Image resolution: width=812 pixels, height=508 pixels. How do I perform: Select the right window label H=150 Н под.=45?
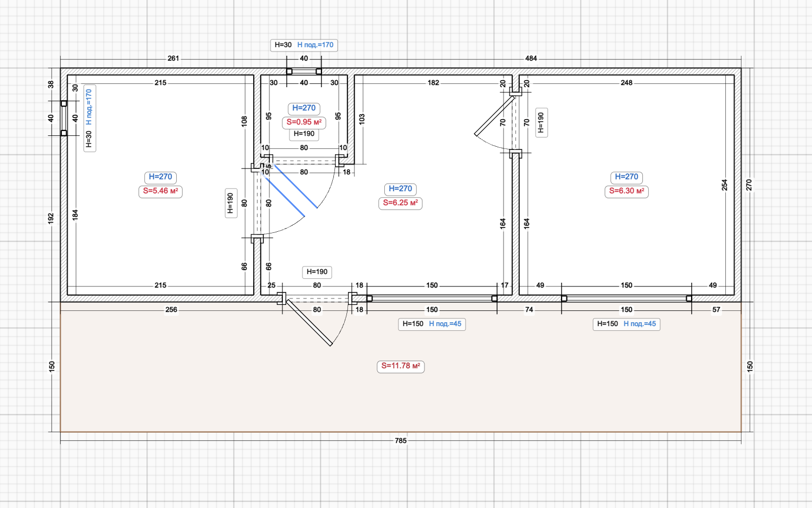click(x=626, y=324)
